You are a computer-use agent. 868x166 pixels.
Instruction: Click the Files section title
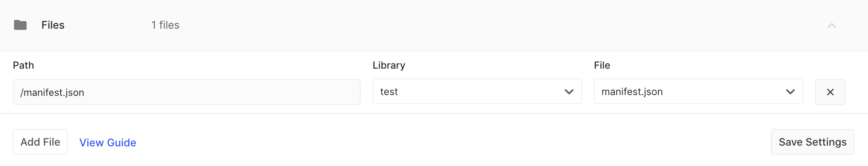pos(53,25)
